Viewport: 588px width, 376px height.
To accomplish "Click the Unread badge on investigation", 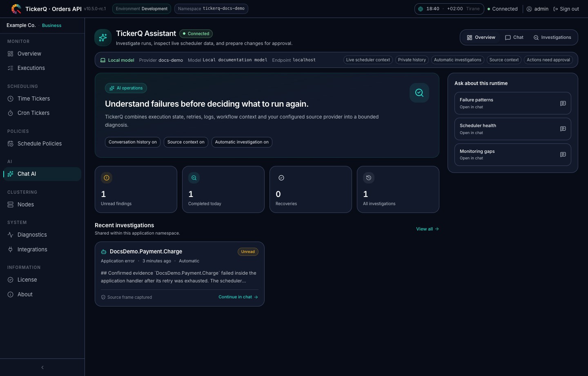I will pos(248,252).
